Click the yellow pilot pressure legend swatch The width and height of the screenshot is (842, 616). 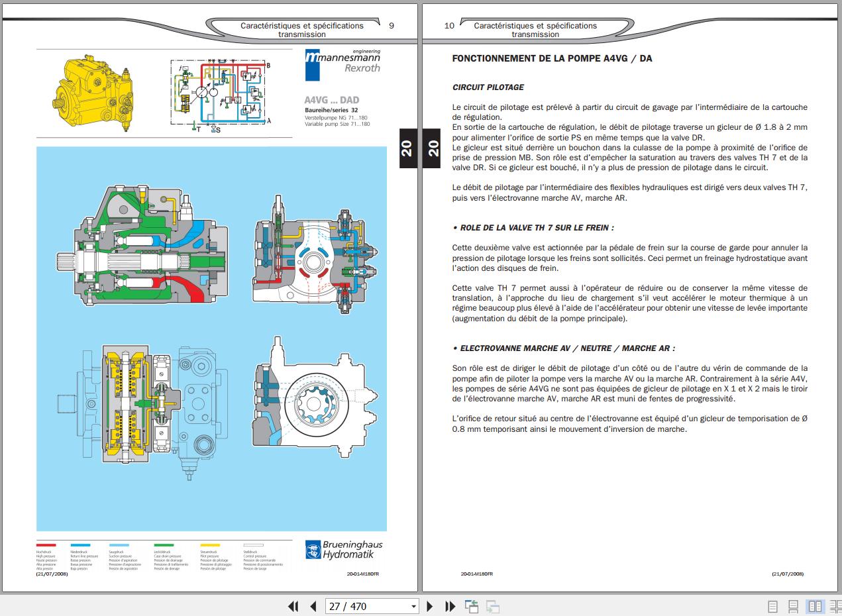[210, 545]
